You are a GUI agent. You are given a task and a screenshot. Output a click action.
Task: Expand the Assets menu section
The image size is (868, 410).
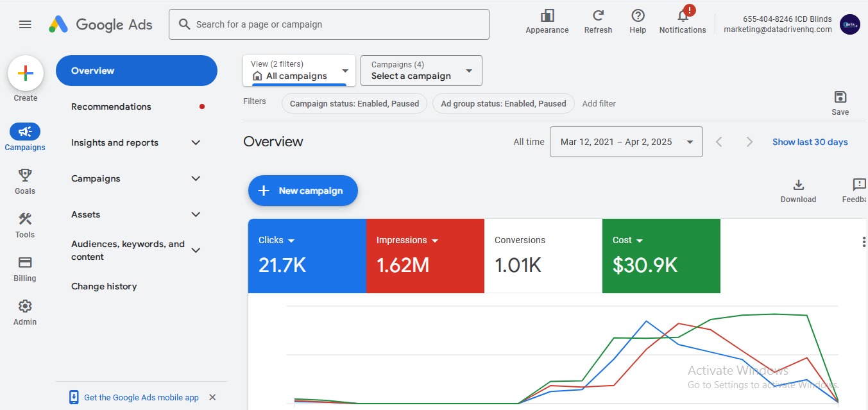click(x=196, y=214)
